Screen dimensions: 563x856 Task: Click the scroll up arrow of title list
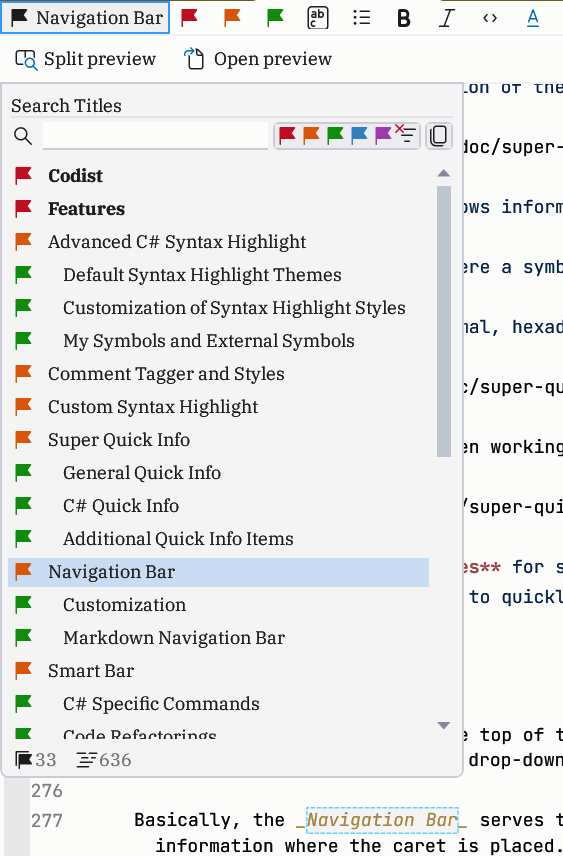[x=444, y=173]
